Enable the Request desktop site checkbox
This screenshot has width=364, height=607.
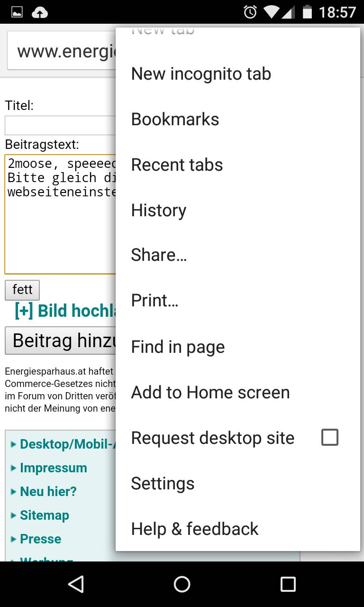[329, 437]
